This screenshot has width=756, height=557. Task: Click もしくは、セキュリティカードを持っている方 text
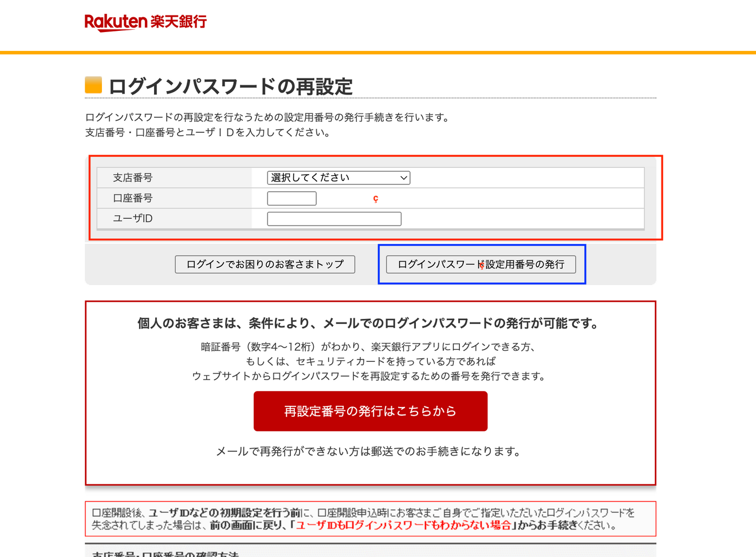[x=371, y=361]
